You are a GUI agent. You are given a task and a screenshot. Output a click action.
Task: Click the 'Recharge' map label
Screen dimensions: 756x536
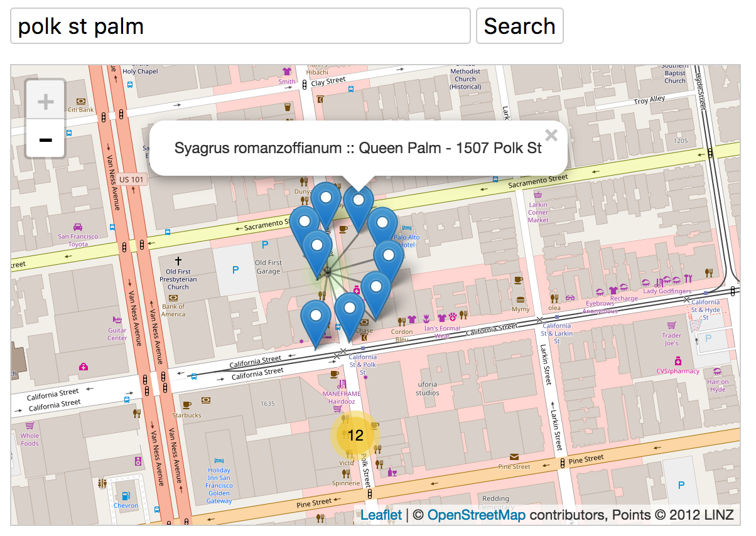(624, 299)
